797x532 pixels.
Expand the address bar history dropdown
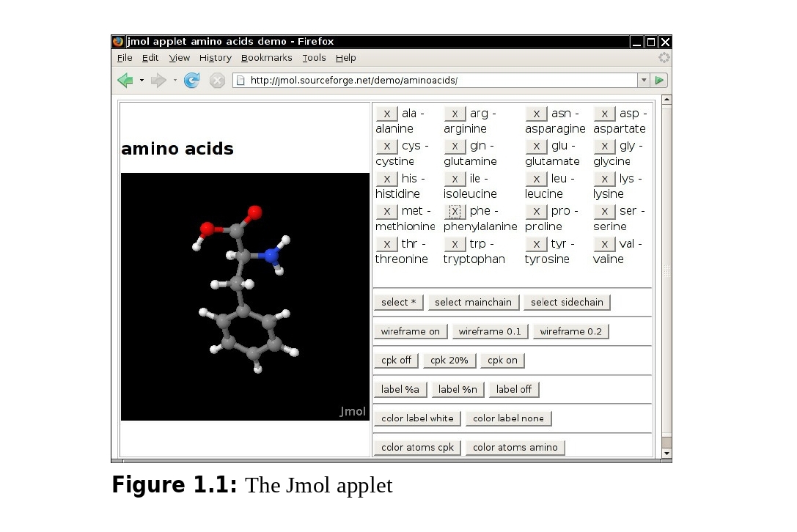point(644,81)
